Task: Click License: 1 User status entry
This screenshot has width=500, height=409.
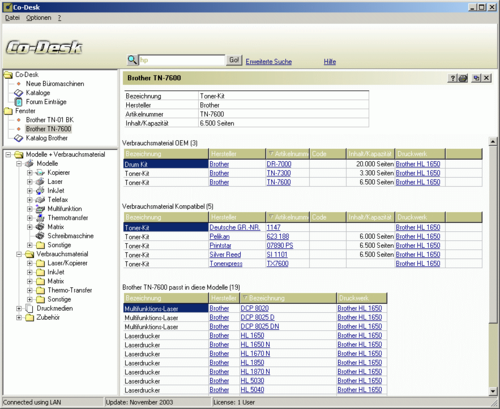Action: tap(234, 402)
